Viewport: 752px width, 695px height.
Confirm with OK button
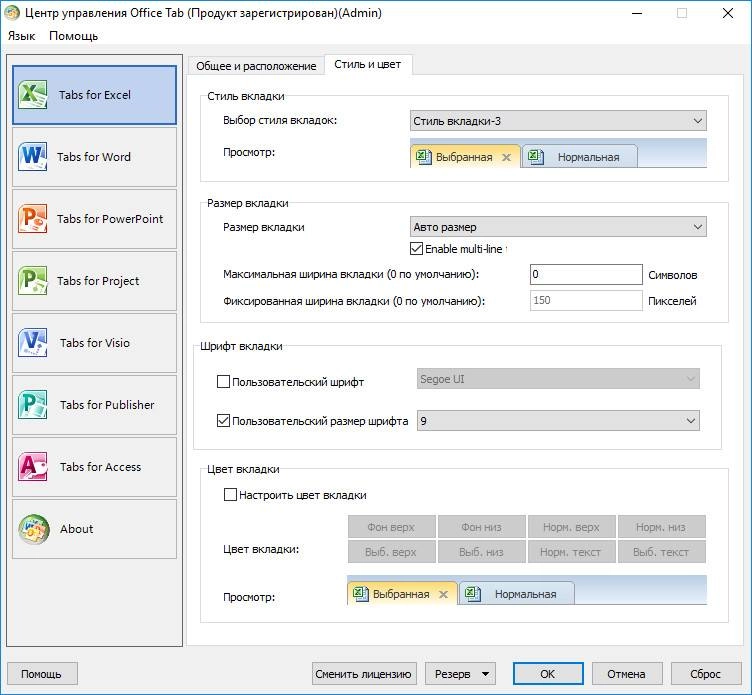point(548,674)
